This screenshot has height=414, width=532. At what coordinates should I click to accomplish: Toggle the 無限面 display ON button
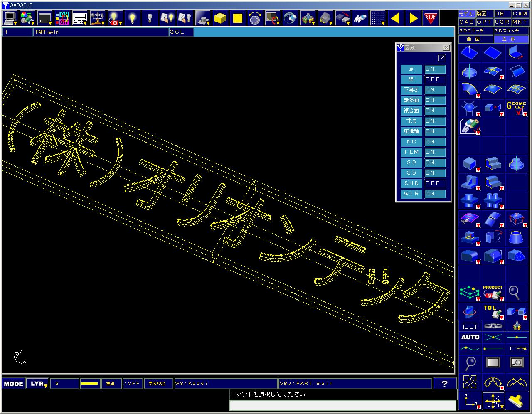pos(435,100)
